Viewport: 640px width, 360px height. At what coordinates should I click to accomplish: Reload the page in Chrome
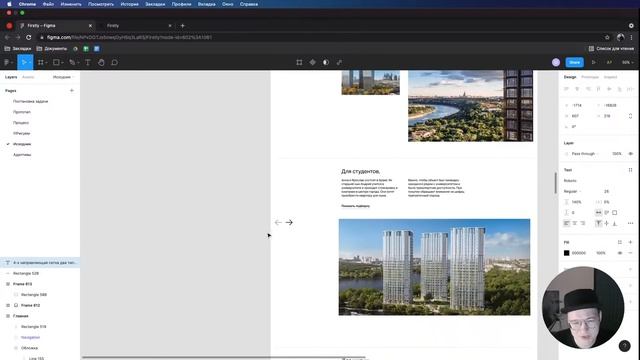[29, 37]
